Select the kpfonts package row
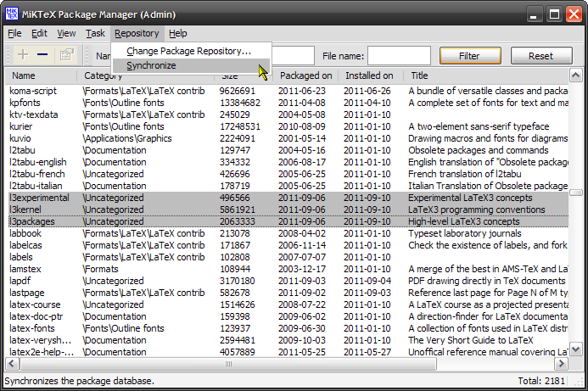Image resolution: width=588 pixels, height=391 pixels. 288,103
